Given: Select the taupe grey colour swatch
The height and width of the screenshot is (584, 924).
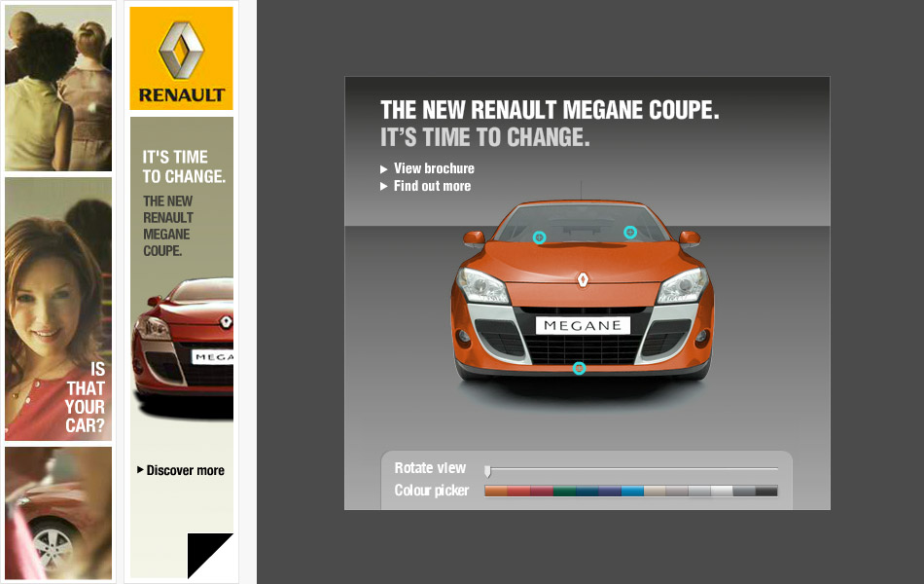Looking at the screenshot, I should click(677, 491).
